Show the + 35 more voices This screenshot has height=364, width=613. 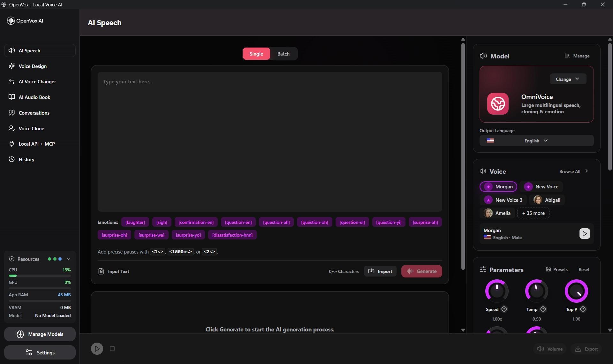coord(533,213)
